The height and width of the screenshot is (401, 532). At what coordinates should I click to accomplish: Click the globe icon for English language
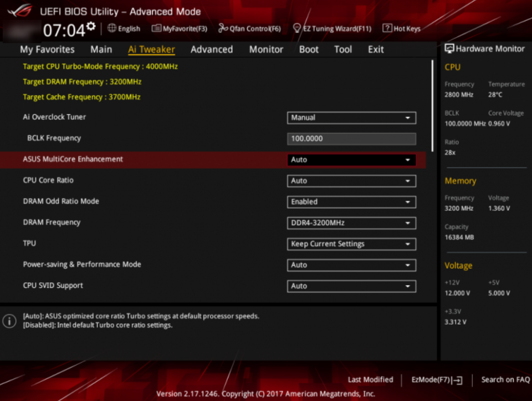pos(112,28)
